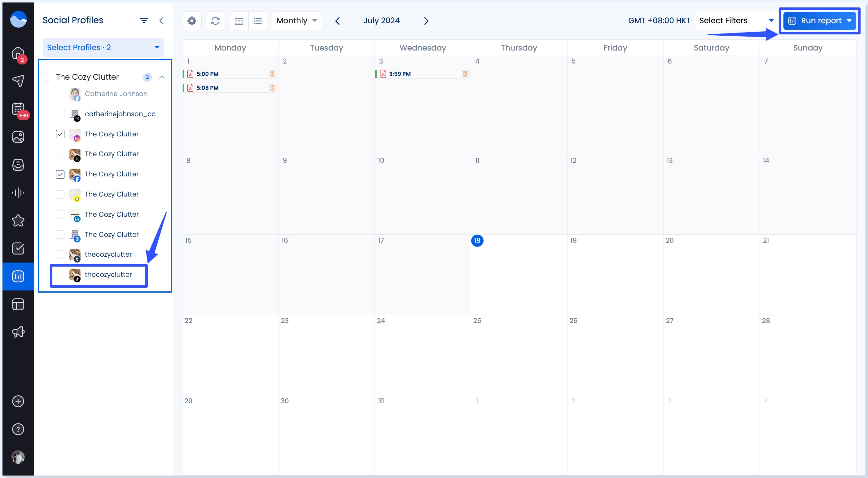The height and width of the screenshot is (478, 868).
Task: Switch to list view in calendar toolbar
Action: coord(258,20)
